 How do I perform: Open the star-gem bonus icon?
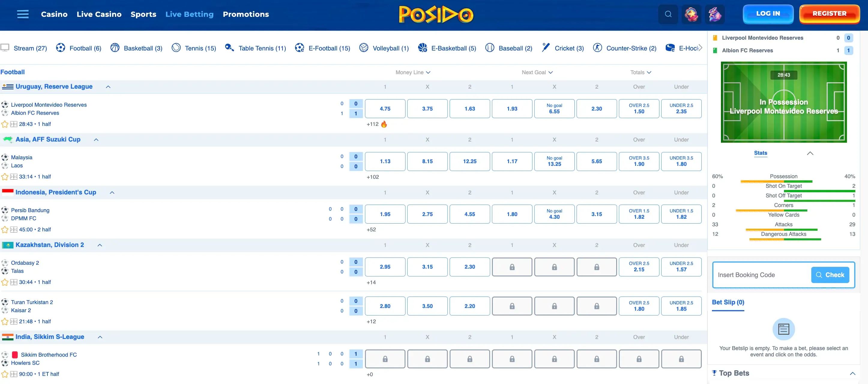coord(691,14)
